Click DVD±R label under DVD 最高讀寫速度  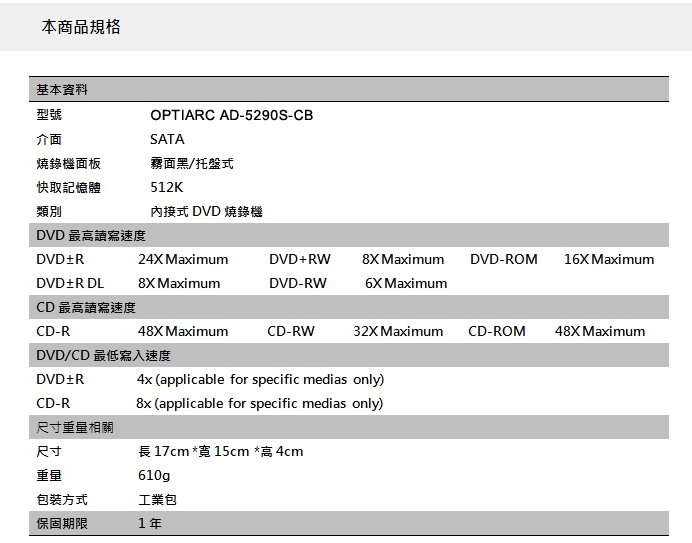(x=60, y=259)
